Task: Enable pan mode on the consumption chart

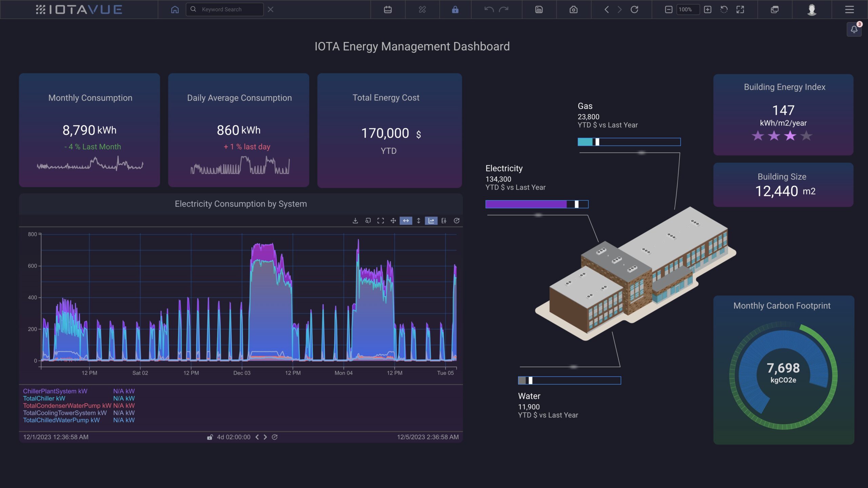Action: coord(393,221)
